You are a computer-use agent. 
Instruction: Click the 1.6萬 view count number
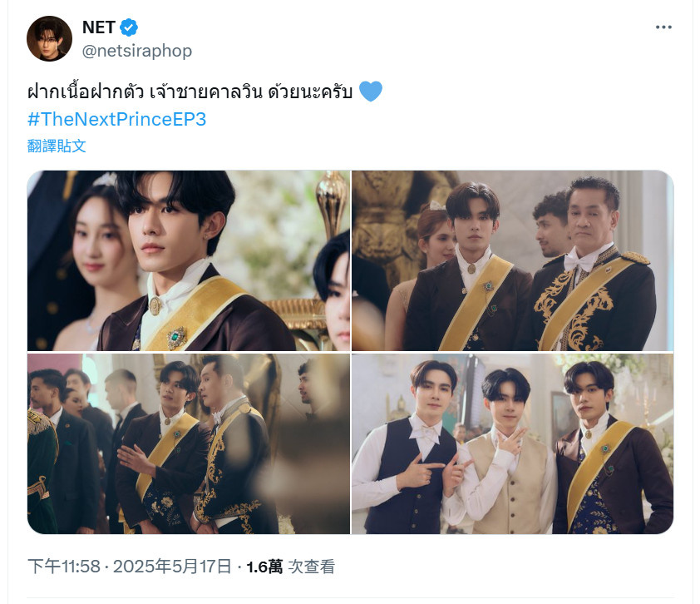coord(264,567)
